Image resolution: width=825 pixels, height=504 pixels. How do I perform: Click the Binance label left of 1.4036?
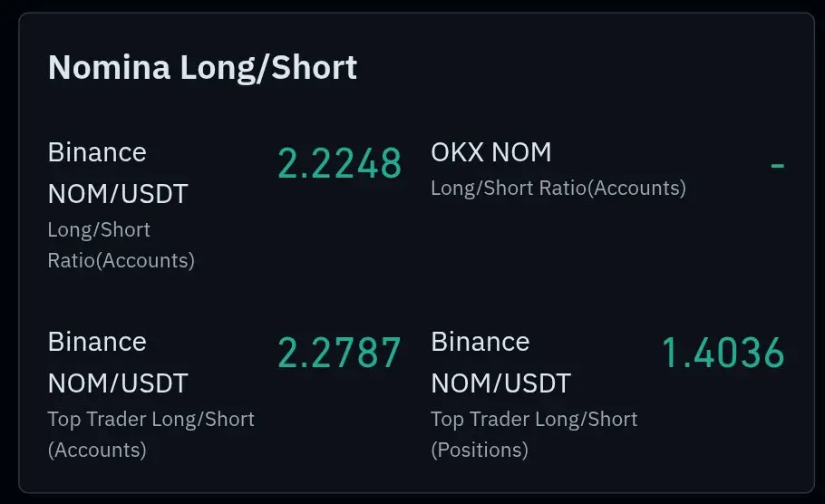[480, 342]
